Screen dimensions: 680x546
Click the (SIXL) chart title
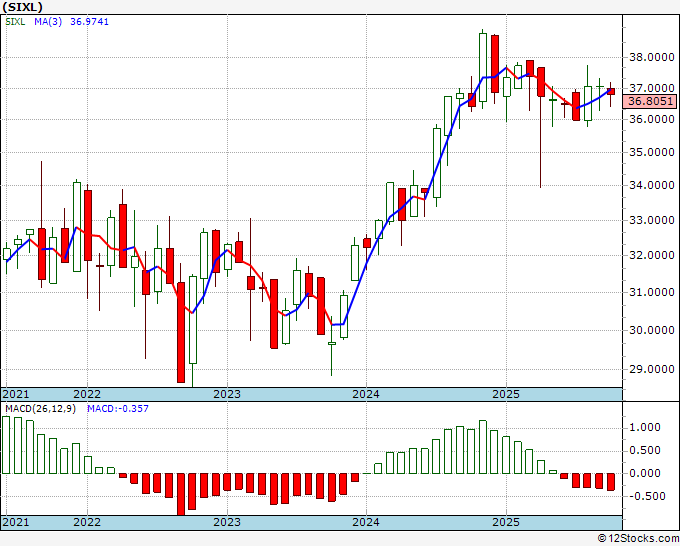(23, 7)
